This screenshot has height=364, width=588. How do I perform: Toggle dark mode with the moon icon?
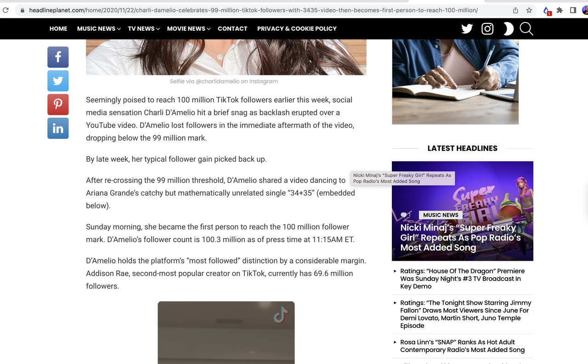[508, 29]
